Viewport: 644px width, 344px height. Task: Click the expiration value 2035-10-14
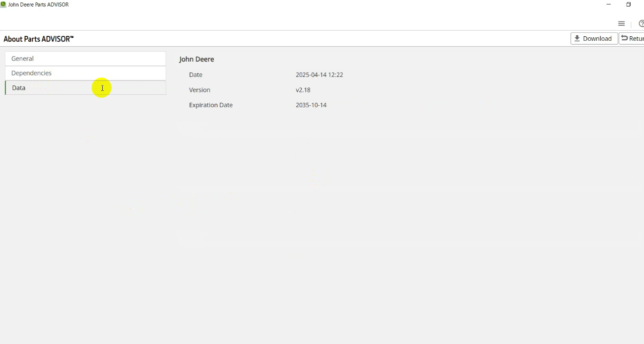click(x=311, y=105)
